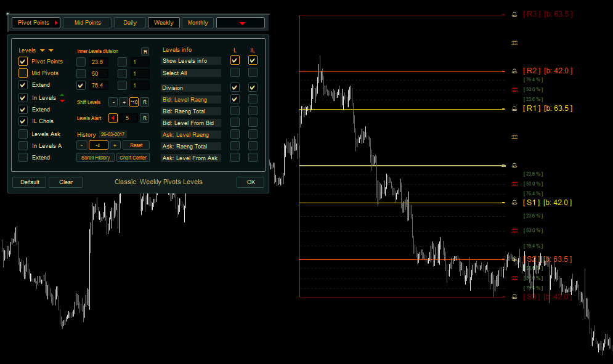Click the green up arrow beside In Levels
This screenshot has height=364, width=613.
[62, 95]
